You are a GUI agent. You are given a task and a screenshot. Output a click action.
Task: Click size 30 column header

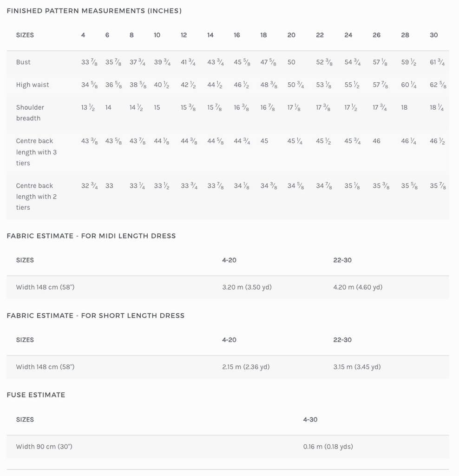coord(433,35)
